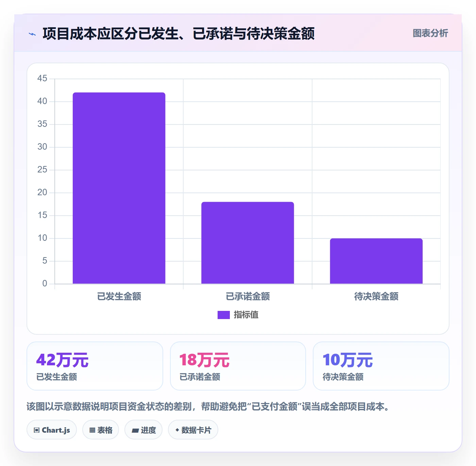This screenshot has height=466, width=476.
Task: Click the tallest bar for 已发生金额
Action: click(119, 188)
